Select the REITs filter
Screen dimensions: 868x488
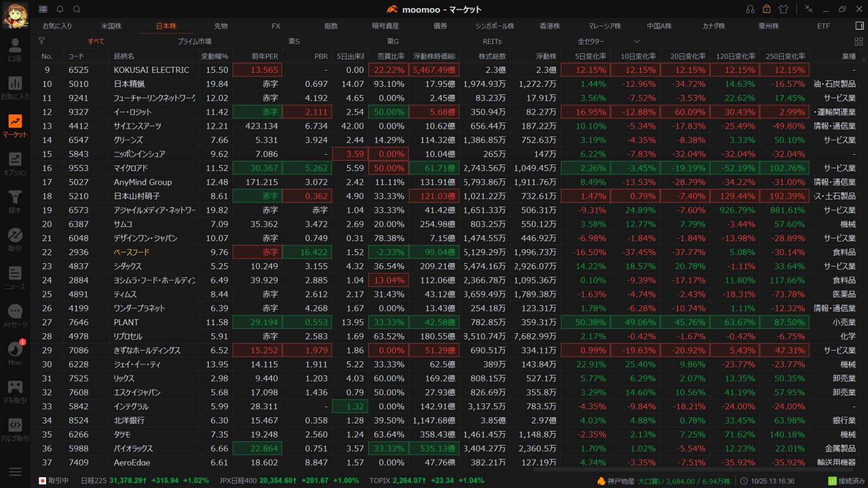point(492,41)
